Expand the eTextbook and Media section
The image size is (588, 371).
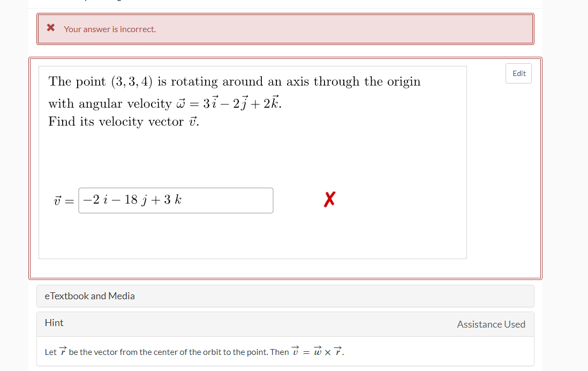89,296
